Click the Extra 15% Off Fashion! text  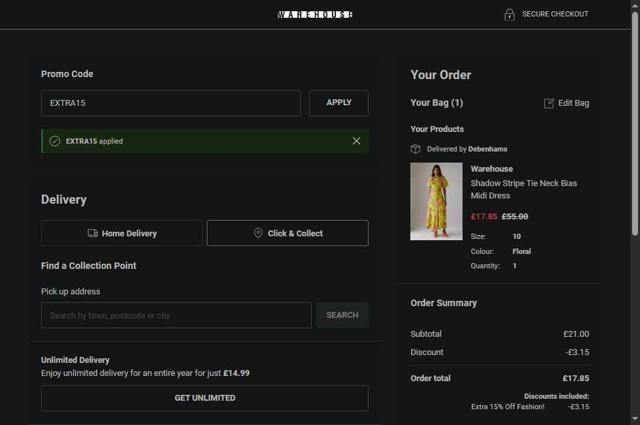tap(508, 407)
